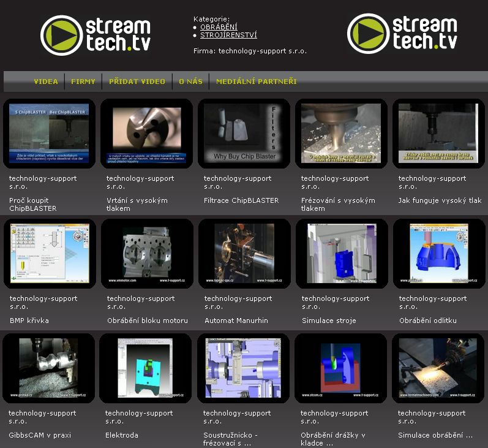Click the right streamtech.tv logo
Image resolution: width=488 pixels, height=448 pixels.
tap(402, 33)
